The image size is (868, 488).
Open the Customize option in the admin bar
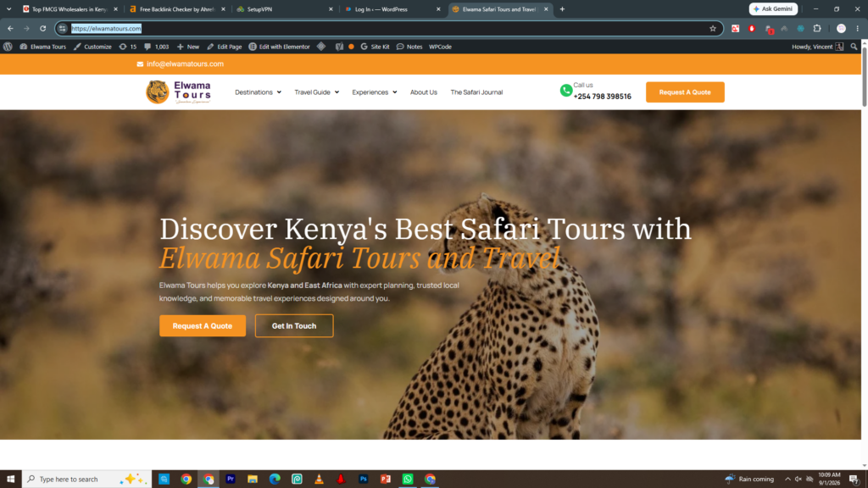pyautogui.click(x=92, y=47)
